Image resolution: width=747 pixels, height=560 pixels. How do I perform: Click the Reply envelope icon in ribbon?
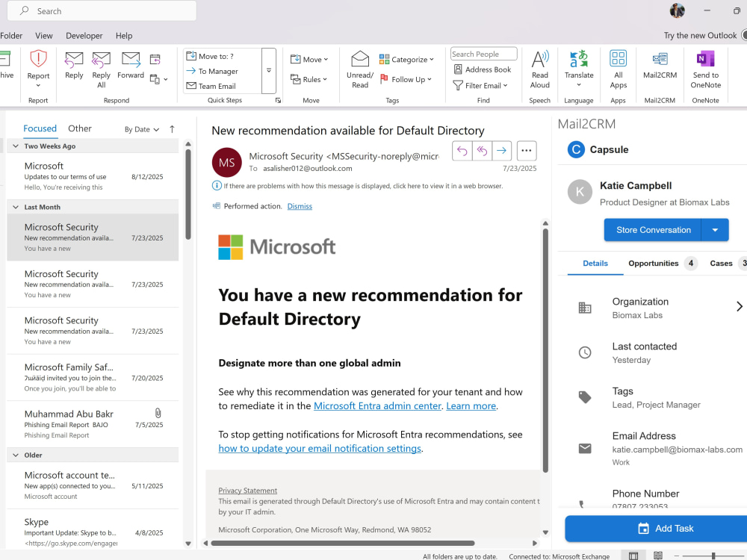coord(74,60)
